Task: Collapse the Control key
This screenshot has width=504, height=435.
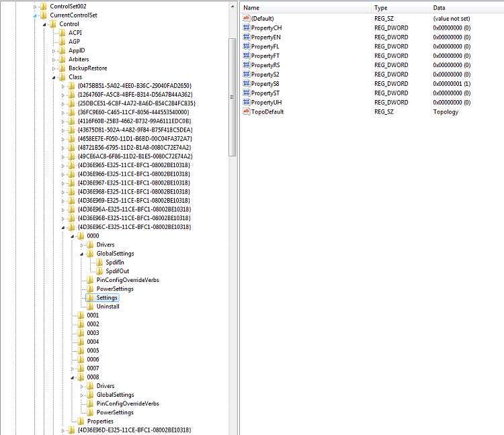Action: pyautogui.click(x=44, y=24)
